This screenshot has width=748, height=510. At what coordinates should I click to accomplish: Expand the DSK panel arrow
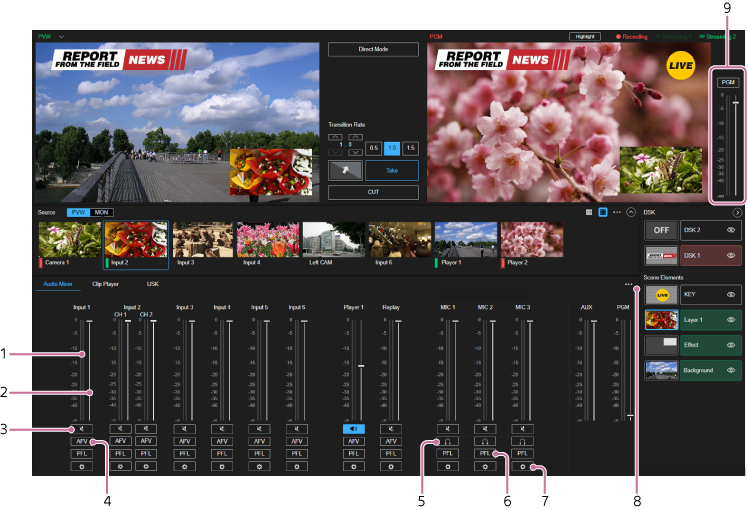click(x=737, y=213)
